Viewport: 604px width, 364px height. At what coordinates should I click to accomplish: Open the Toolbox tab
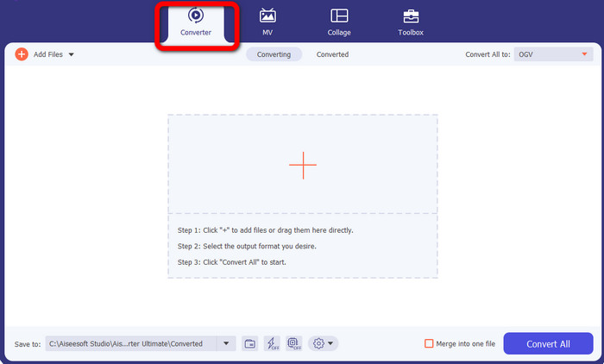click(411, 23)
